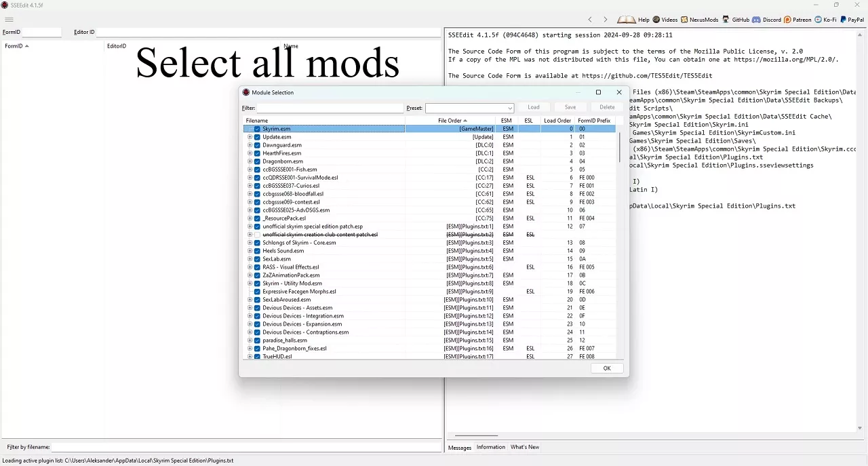Focus the FormID search field
The image size is (868, 466).
pyautogui.click(x=41, y=32)
